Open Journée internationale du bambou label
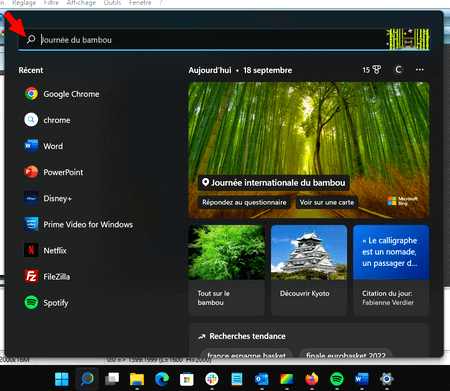 pyautogui.click(x=274, y=183)
